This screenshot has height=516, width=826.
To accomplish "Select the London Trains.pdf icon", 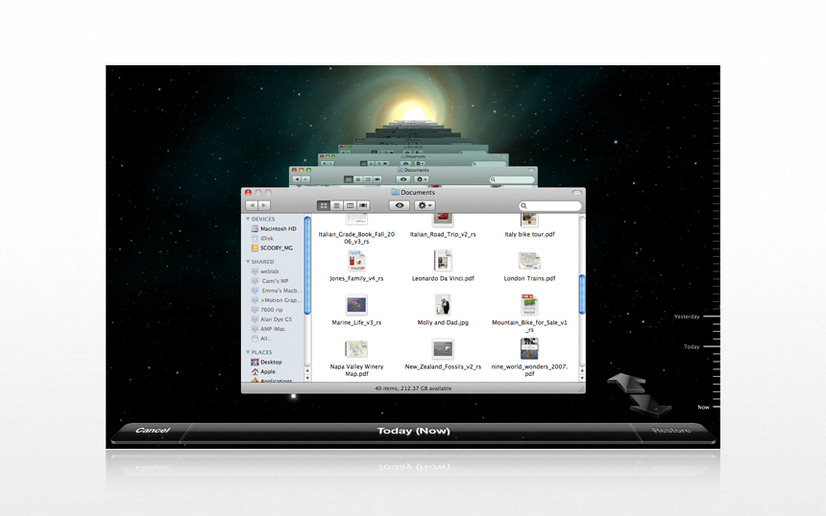I will coord(529,261).
